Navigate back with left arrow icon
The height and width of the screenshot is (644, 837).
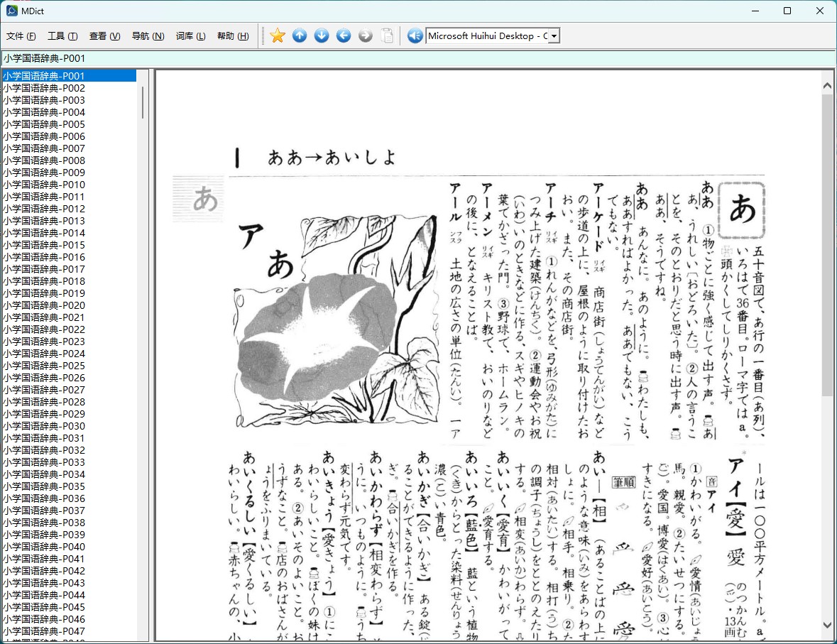tap(343, 36)
